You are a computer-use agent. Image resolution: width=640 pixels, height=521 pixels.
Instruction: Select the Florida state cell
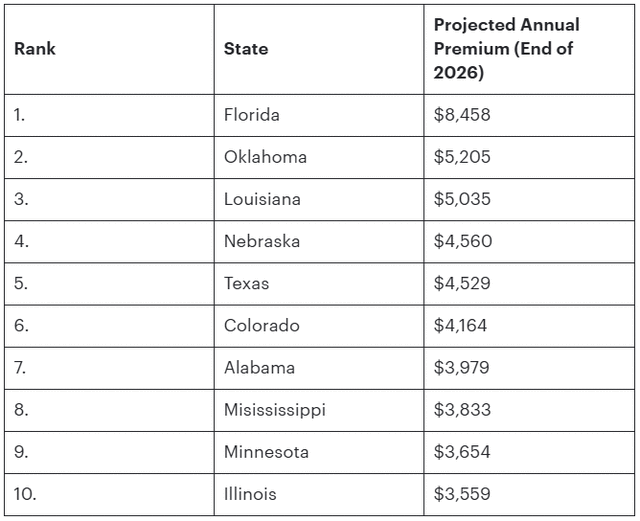(252, 115)
